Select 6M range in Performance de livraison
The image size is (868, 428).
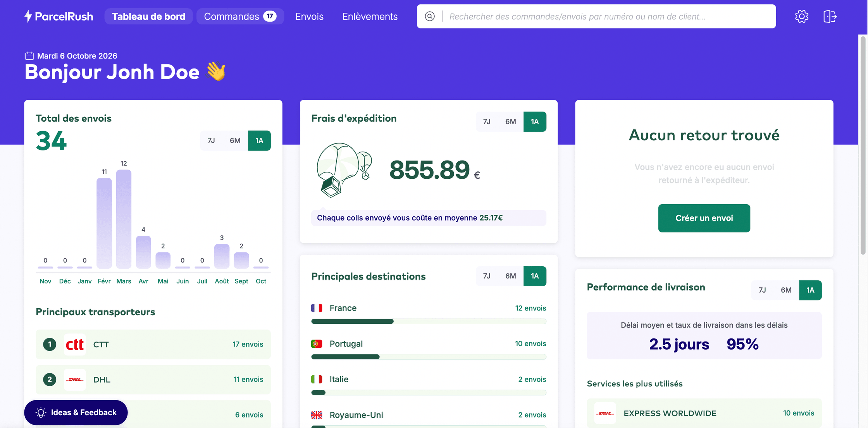coord(786,290)
